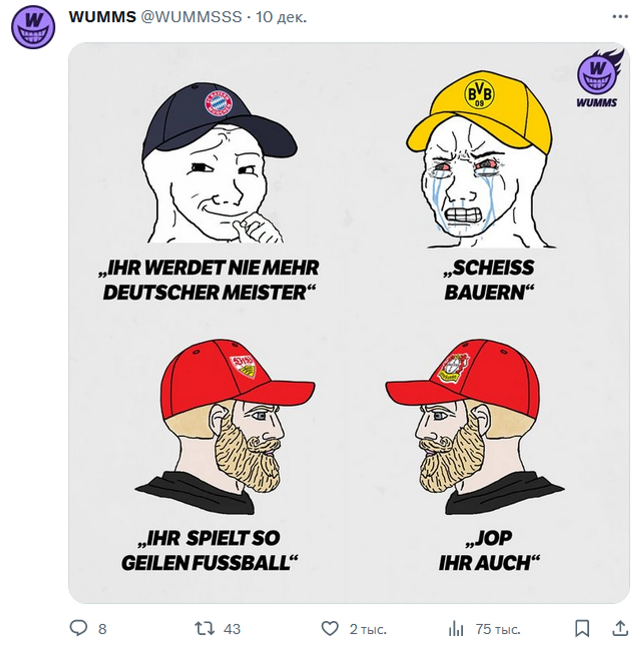Share the tweet with the upload arrow icon

[x=620, y=628]
